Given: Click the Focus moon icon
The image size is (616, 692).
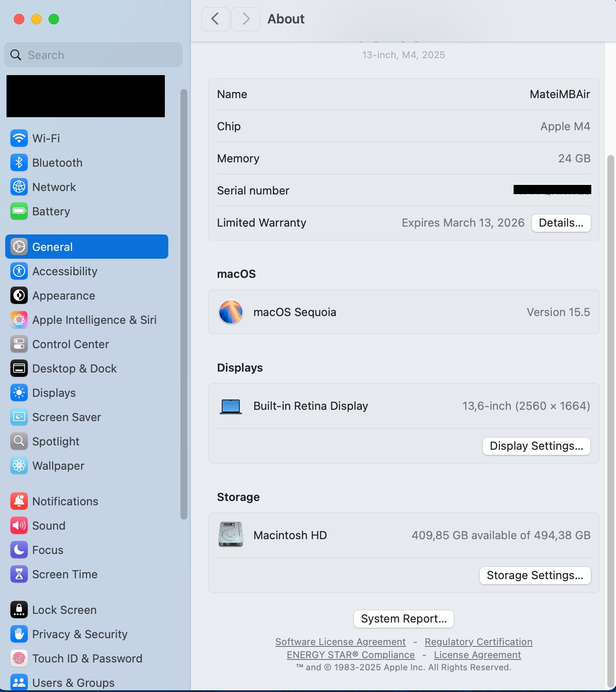Looking at the screenshot, I should point(19,550).
